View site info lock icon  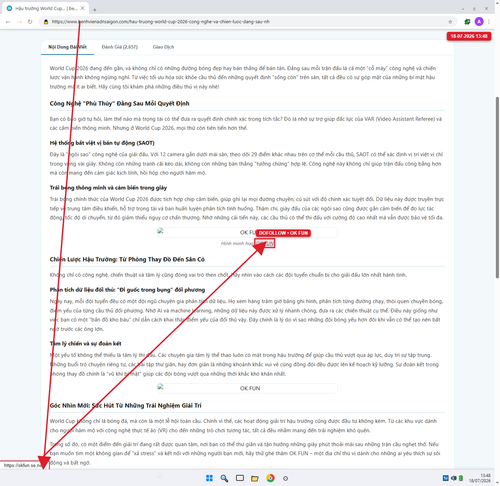click(x=46, y=22)
